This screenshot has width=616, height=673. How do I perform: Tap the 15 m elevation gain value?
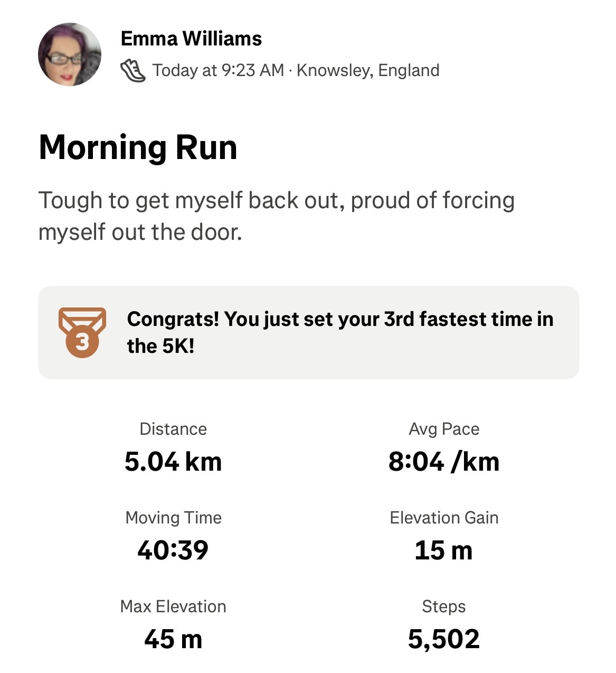click(444, 550)
